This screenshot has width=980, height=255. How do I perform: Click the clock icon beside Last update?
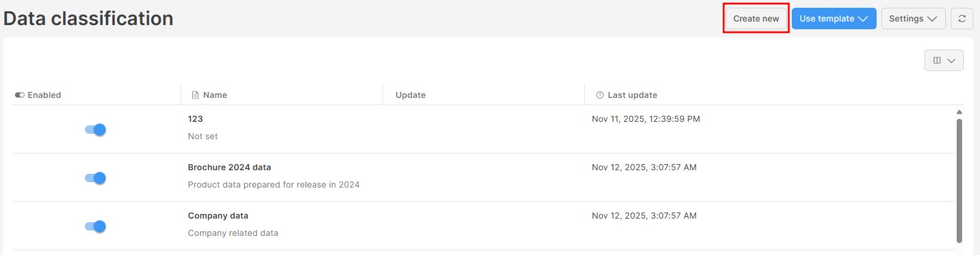[x=600, y=95]
